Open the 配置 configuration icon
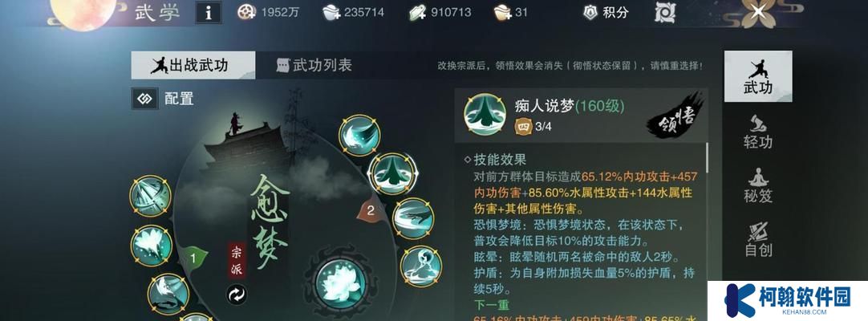The width and height of the screenshot is (868, 321). pyautogui.click(x=144, y=99)
